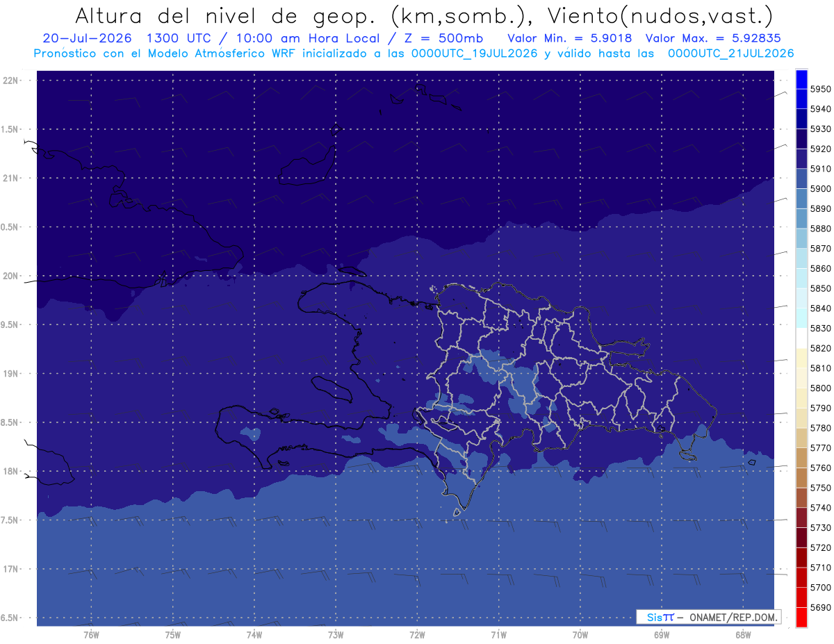Click the '68W' longitude label
834x644 pixels.
coord(743,635)
